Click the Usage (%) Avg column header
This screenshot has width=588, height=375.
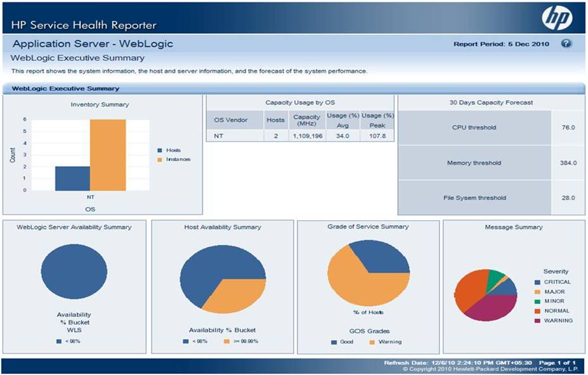click(x=343, y=120)
